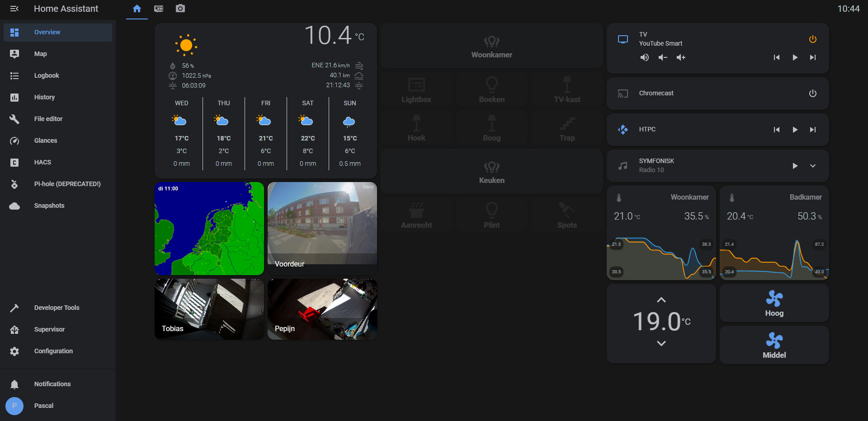This screenshot has width=868, height=421.
Task: Decrease the TV volume
Action: coord(663,57)
